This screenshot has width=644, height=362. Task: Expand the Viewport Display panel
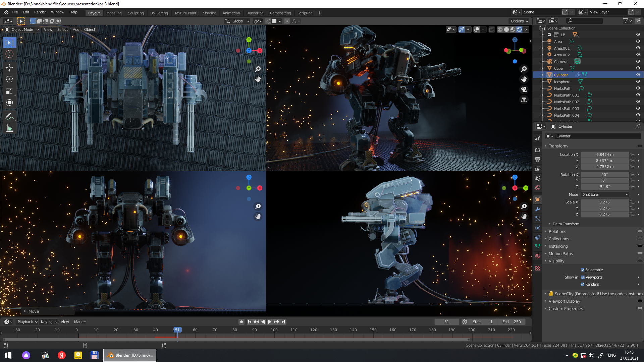click(564, 301)
